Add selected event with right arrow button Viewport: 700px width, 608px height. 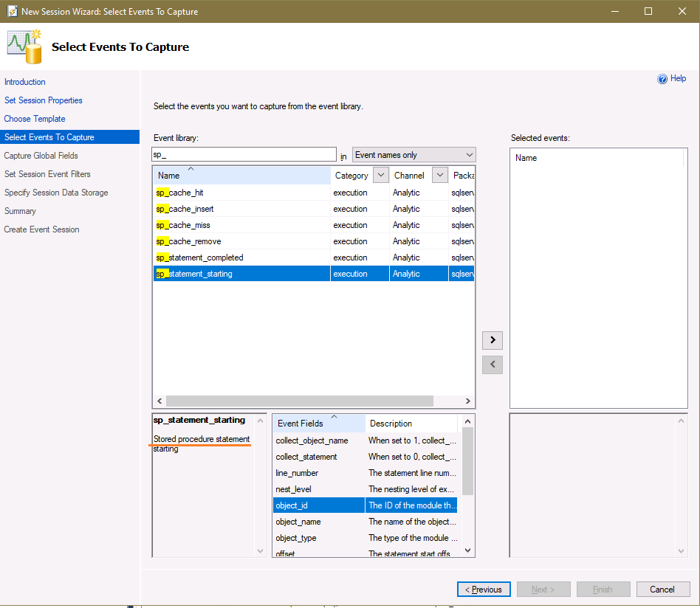pos(493,340)
